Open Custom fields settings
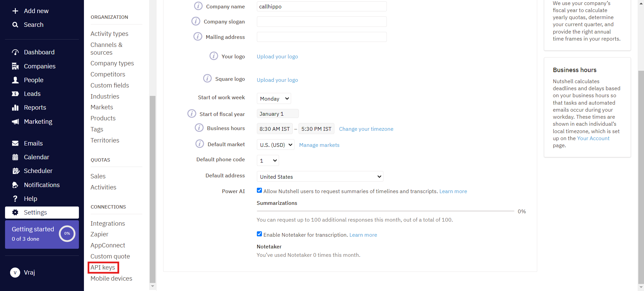Viewport: 644px width, 291px height. (110, 85)
